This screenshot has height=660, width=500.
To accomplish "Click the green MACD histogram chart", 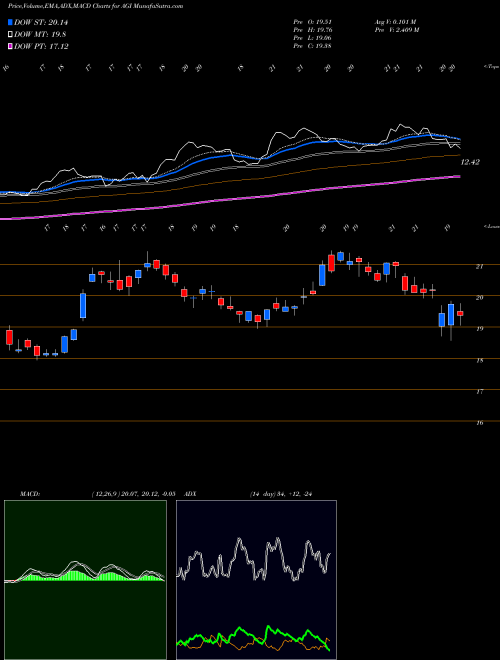I will coord(85,580).
